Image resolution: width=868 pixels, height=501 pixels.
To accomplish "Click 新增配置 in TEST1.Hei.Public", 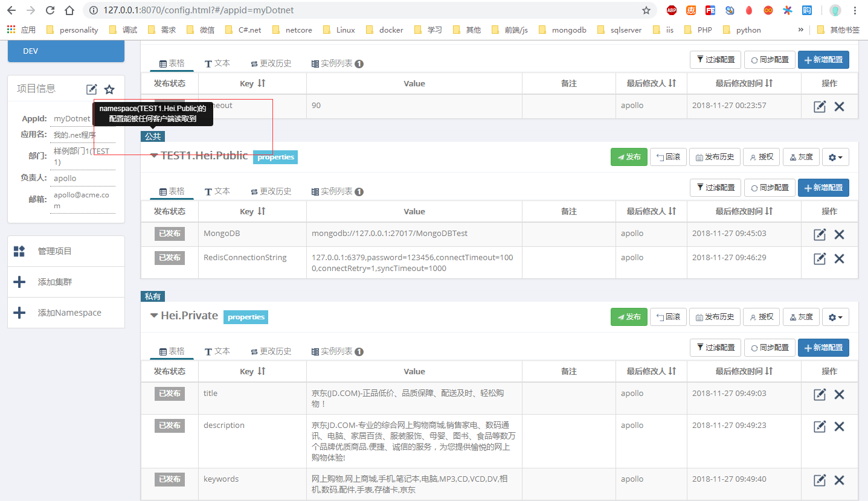I will [x=823, y=188].
